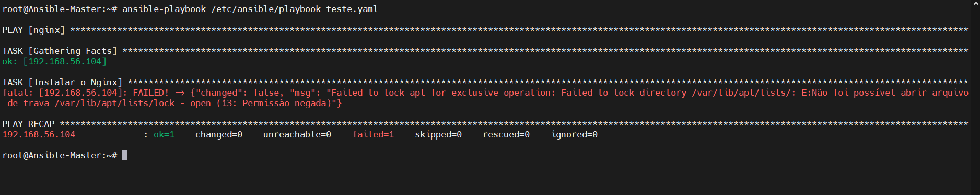Select the PLAY [nginx] header line
980x195 pixels.
(x=485, y=30)
